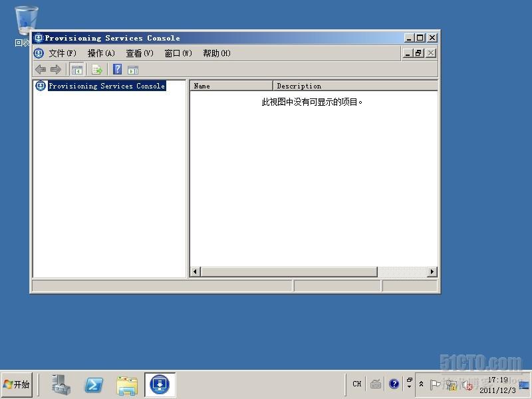Viewport: 532px width, 399px height.
Task: Open the 窗口(W) menu
Action: coord(178,53)
